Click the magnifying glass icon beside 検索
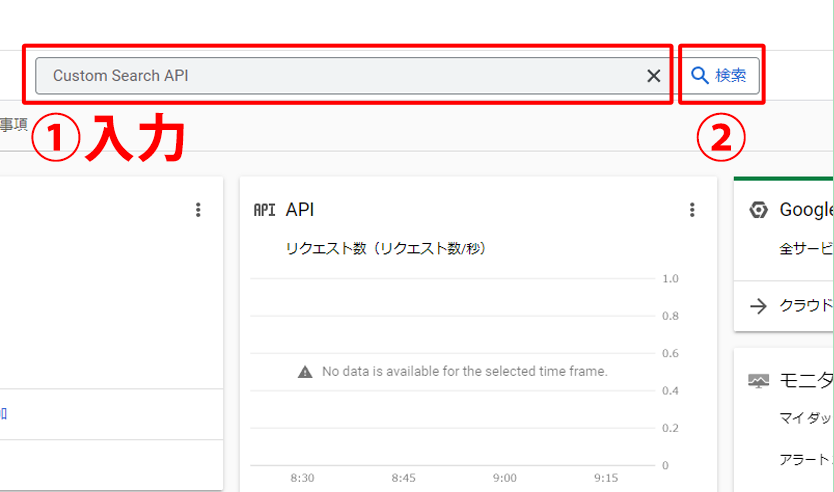The width and height of the screenshot is (834, 492). pyautogui.click(x=700, y=75)
